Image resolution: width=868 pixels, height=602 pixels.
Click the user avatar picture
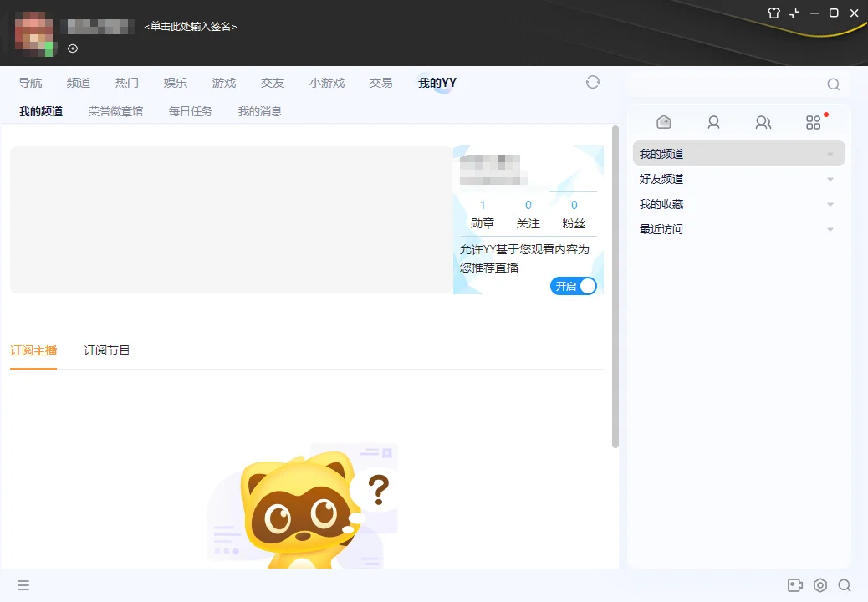coord(34,35)
